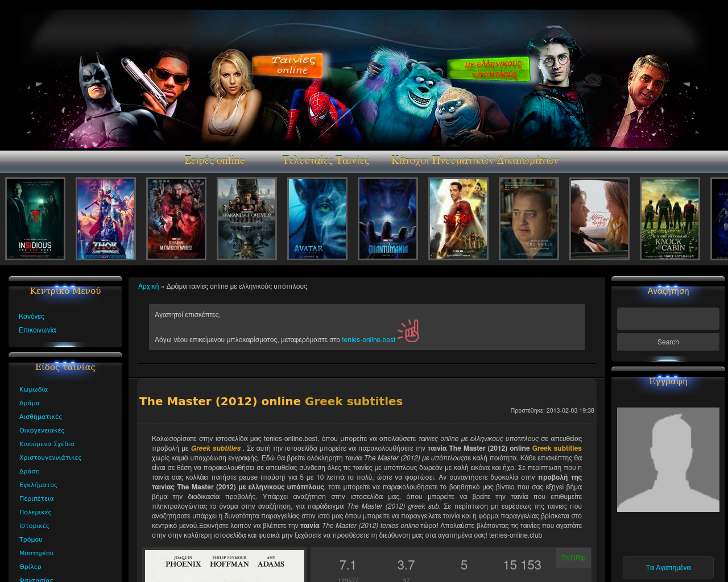Screen dimensions: 728x582
Task: Open the Insidious movie poster
Action: [x=35, y=219]
